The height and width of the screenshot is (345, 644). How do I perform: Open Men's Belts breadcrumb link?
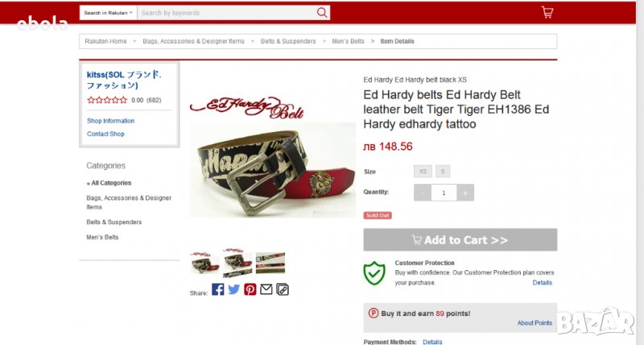pyautogui.click(x=348, y=41)
